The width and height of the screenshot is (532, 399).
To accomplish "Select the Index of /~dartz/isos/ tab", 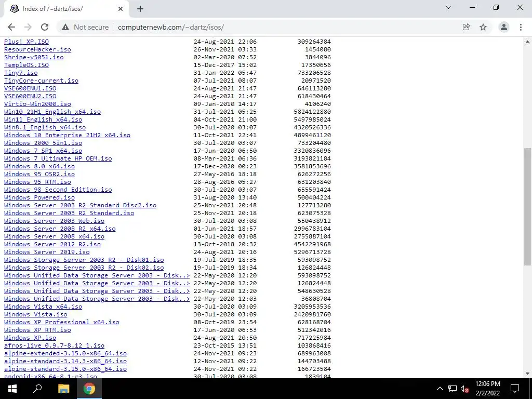I will pyautogui.click(x=66, y=9).
